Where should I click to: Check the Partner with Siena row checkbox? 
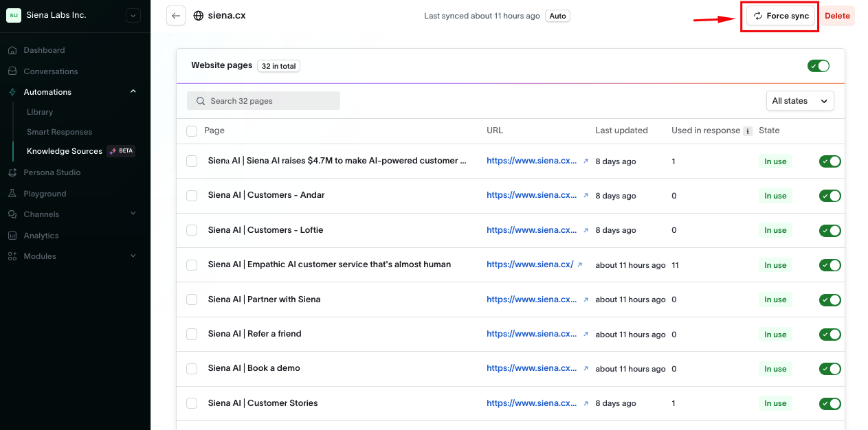pyautogui.click(x=192, y=299)
